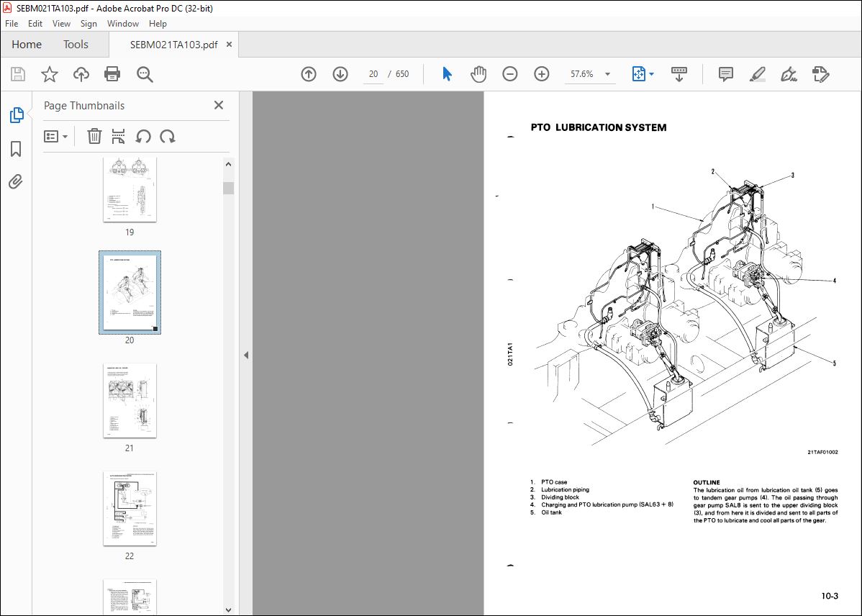Add a comment with the sticky note icon
This screenshot has width=862, height=616.
726,74
